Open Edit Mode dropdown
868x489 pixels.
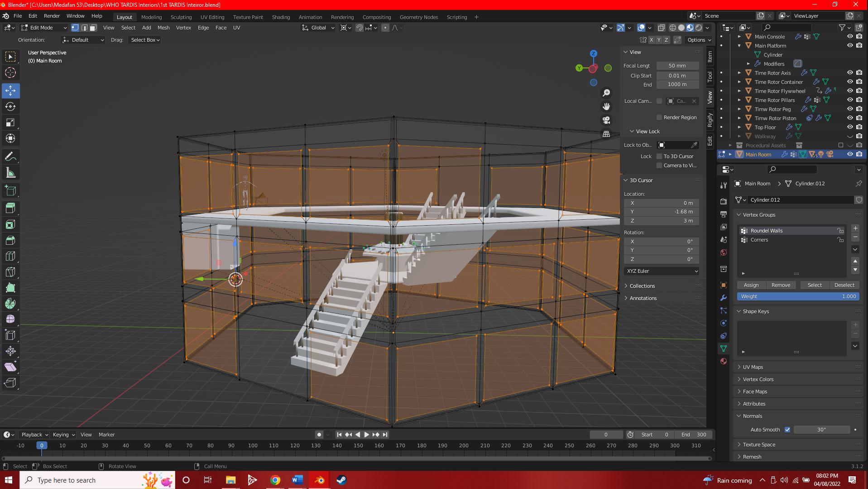tap(44, 28)
